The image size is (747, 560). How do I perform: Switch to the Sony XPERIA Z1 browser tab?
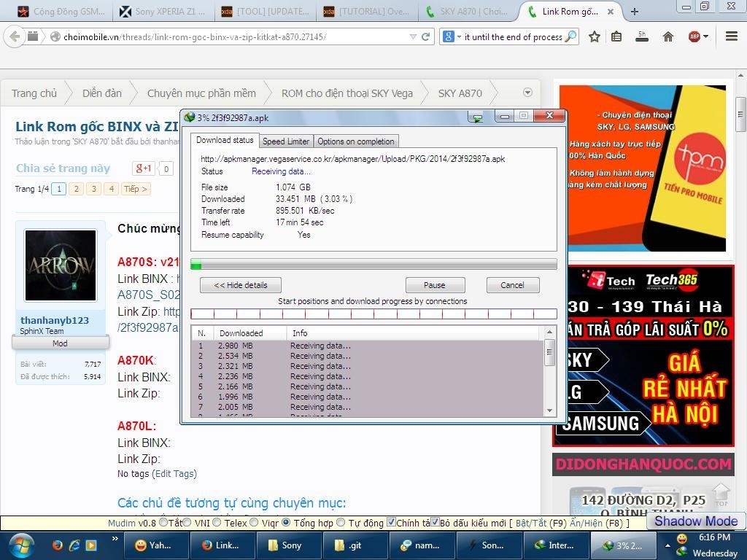click(163, 12)
